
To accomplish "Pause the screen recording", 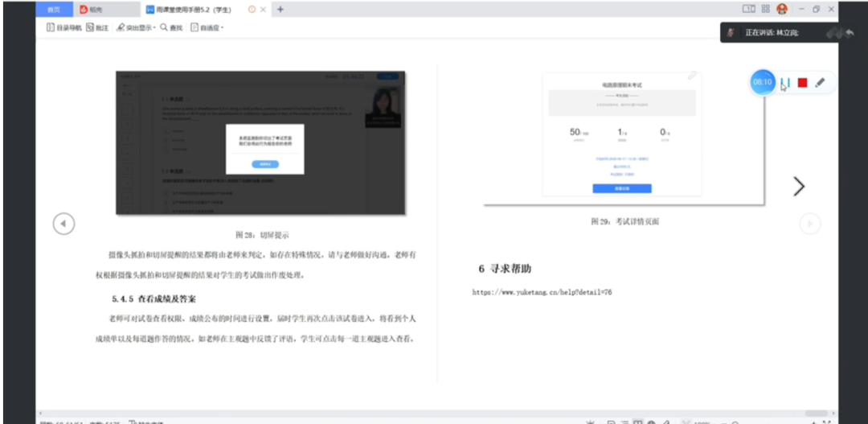I will [785, 82].
